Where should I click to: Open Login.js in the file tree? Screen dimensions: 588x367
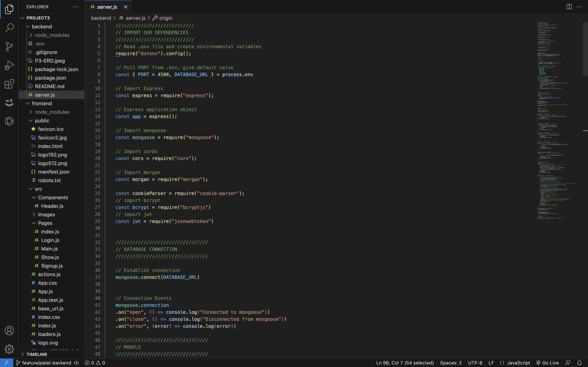pos(50,240)
